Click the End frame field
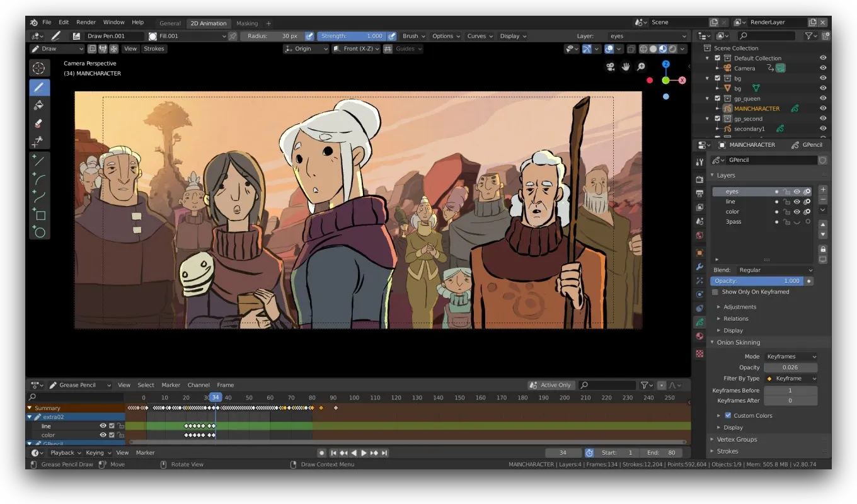Screen dimensions: 857x504 click(x=662, y=453)
